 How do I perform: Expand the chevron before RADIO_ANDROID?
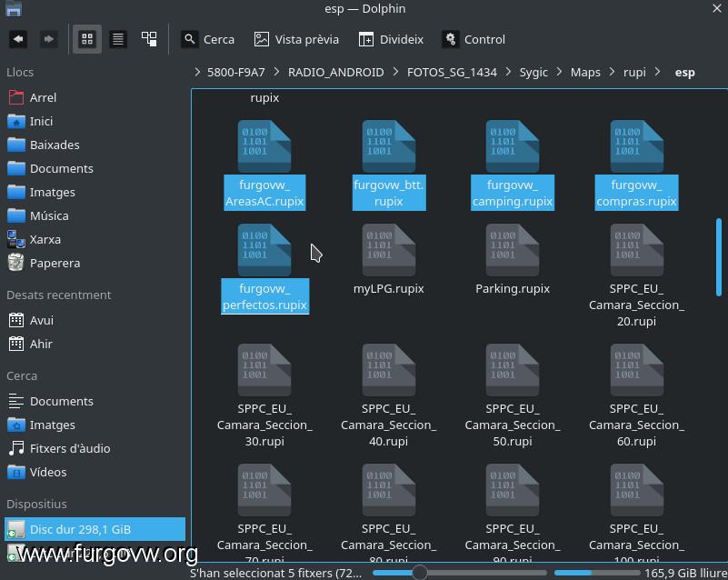coord(276,72)
